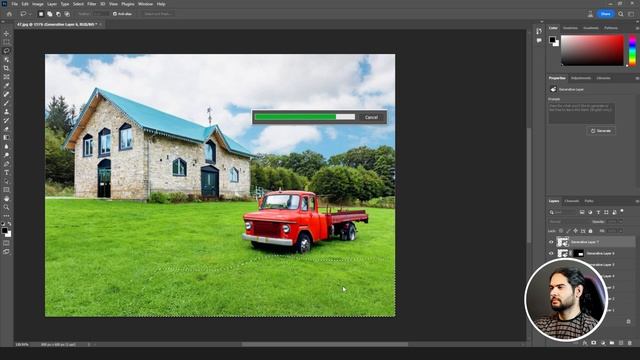The width and height of the screenshot is (640, 360).
Task: Switch to the Adjustments tab
Action: (581, 78)
